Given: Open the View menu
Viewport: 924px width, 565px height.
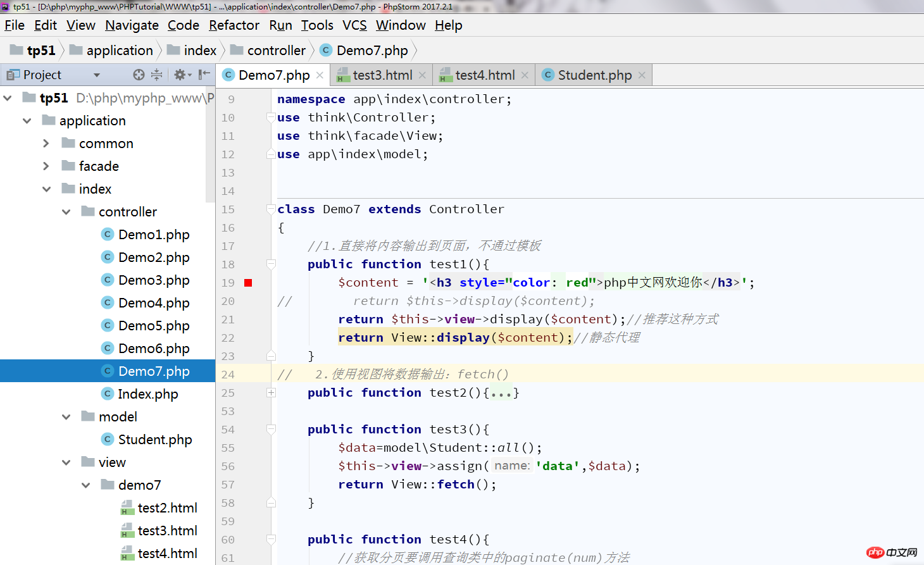Looking at the screenshot, I should point(81,25).
